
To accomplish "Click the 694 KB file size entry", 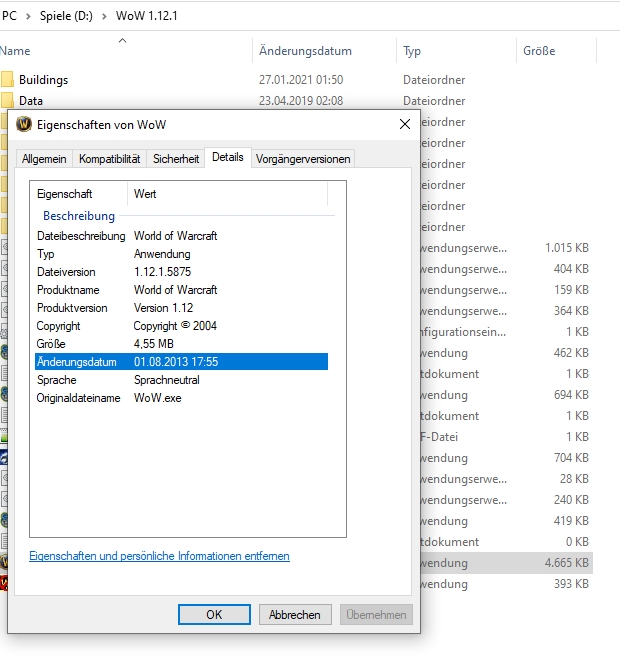I will [571, 395].
